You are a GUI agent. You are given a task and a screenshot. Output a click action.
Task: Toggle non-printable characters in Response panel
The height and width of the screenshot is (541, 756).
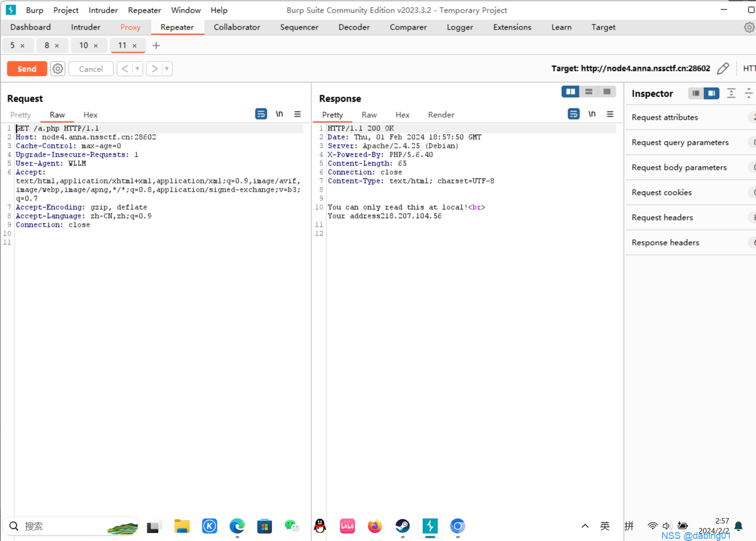[x=592, y=114]
